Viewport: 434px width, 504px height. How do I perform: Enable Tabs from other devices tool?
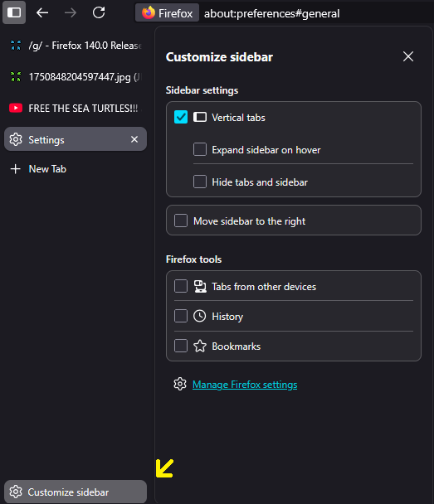[181, 286]
